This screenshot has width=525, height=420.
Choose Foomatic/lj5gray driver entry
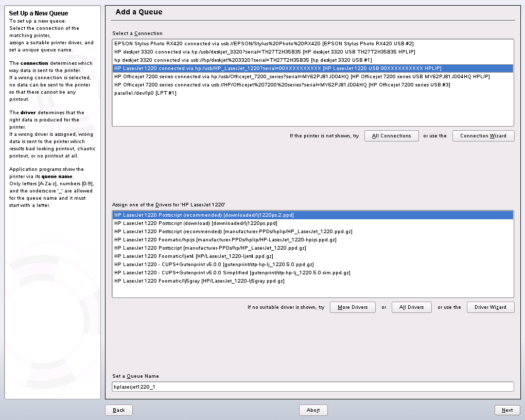pyautogui.click(x=199, y=281)
